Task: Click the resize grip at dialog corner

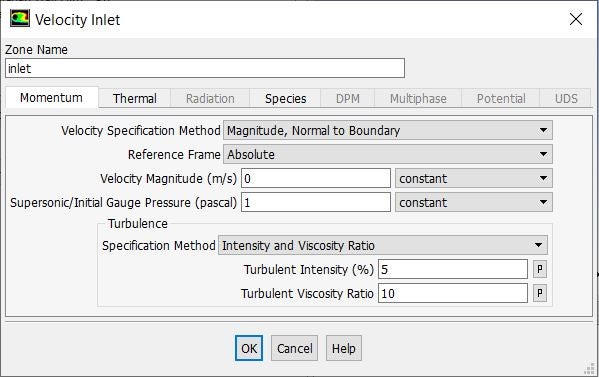Action: coord(590,368)
